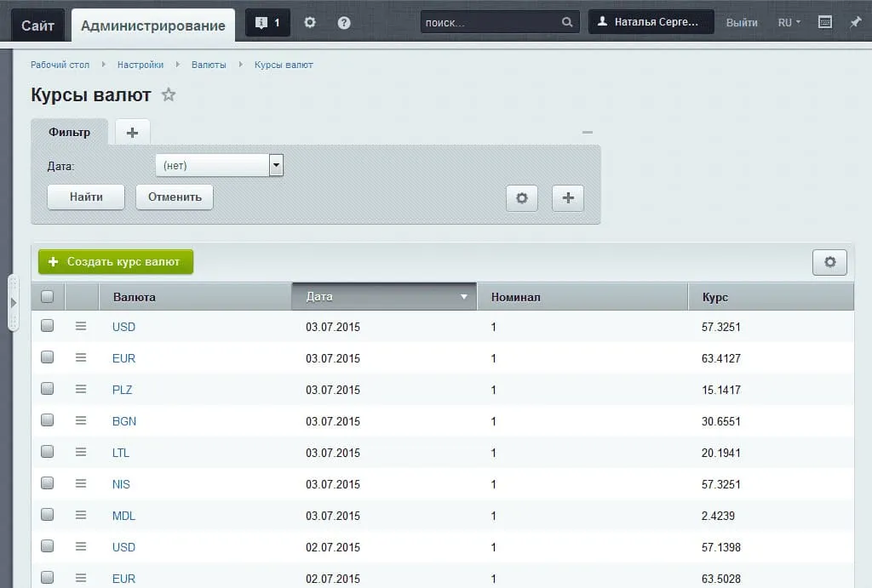Open the Дата filter dropdown
This screenshot has width=872, height=588.
(219, 165)
